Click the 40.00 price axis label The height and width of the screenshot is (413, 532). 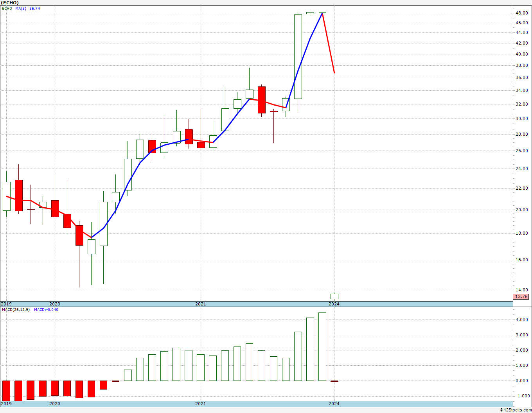click(x=521, y=54)
